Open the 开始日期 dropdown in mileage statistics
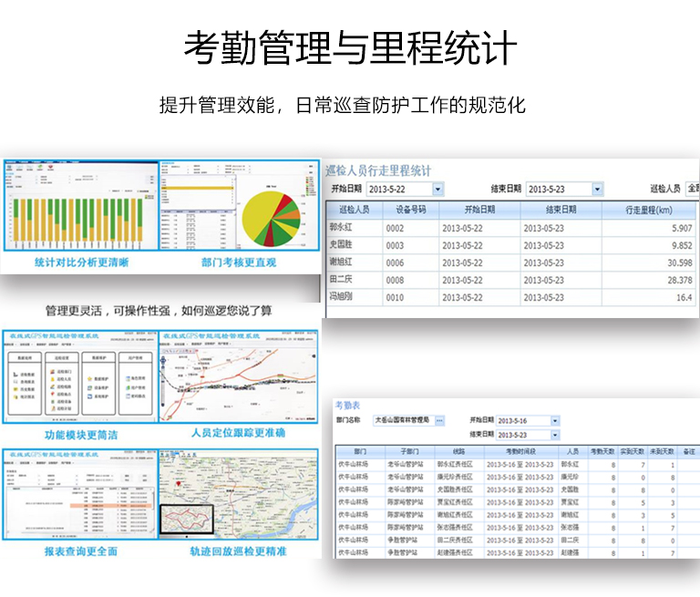Screen dimensions: 700x597 pos(438,189)
